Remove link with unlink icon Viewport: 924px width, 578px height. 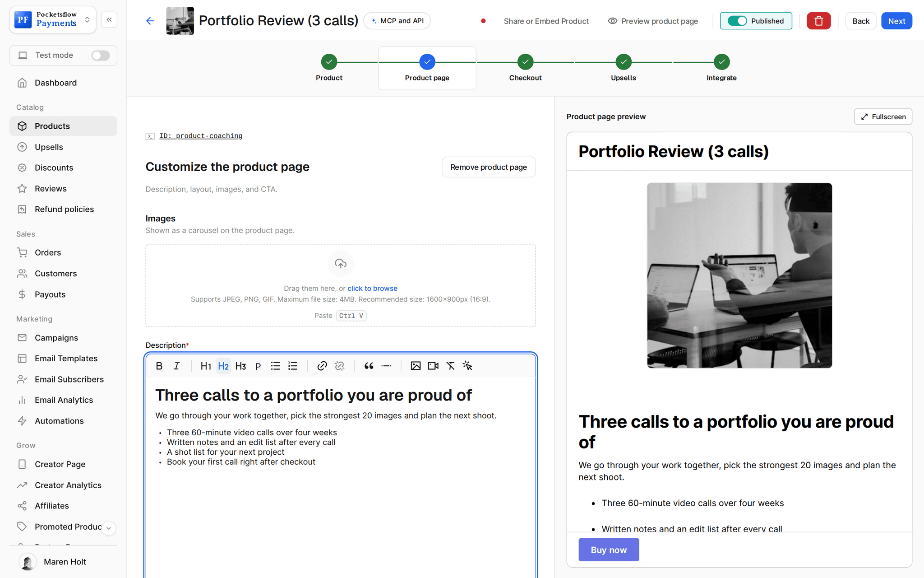(x=340, y=366)
